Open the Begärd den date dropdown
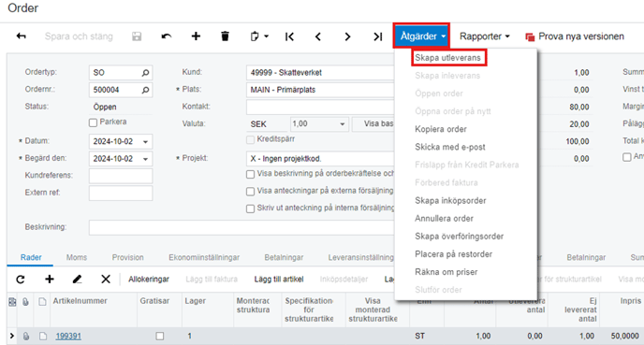Viewport: 644px width, 345px height. [145, 159]
